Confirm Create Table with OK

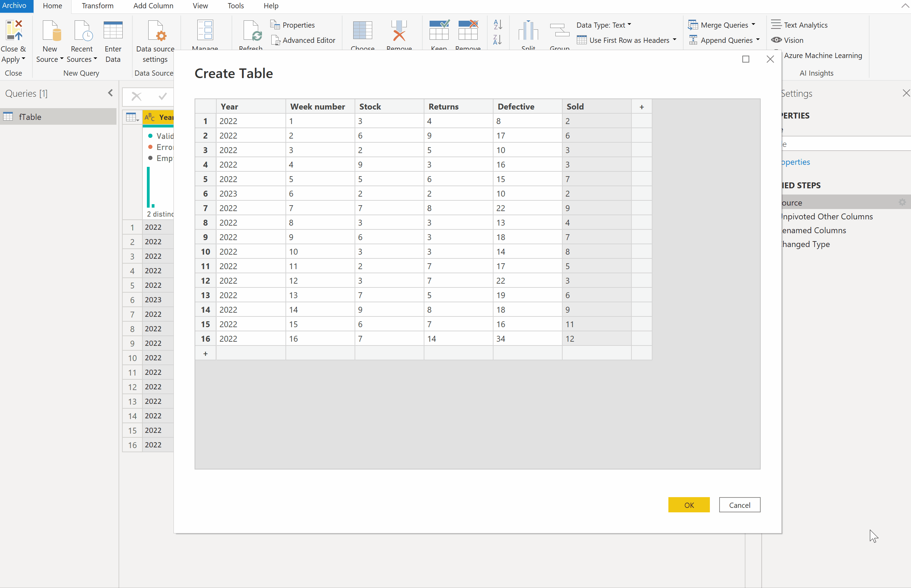[x=689, y=505]
